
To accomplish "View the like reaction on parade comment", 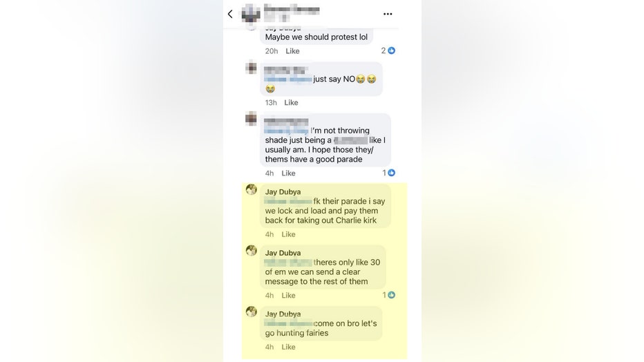I will [388, 173].
